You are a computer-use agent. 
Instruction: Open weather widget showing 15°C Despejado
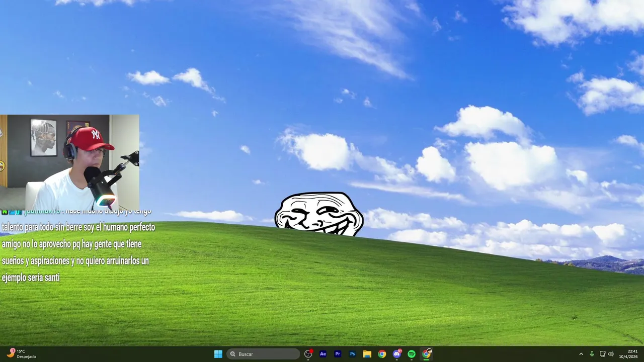click(x=21, y=354)
